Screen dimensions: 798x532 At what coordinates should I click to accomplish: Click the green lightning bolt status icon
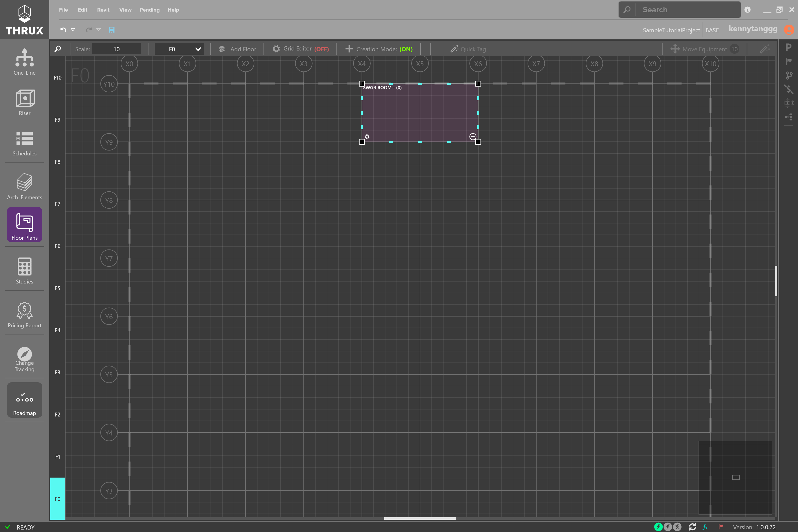pyautogui.click(x=658, y=527)
